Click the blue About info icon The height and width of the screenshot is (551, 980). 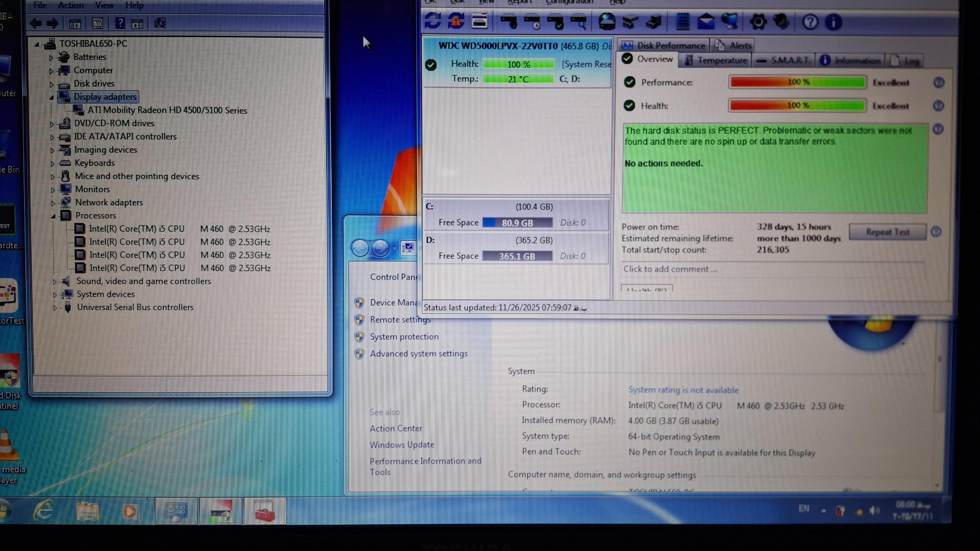click(x=833, y=22)
